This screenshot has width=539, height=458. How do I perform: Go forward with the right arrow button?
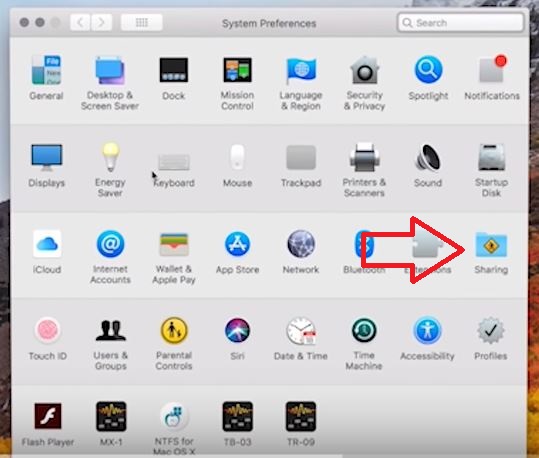pyautogui.click(x=101, y=23)
